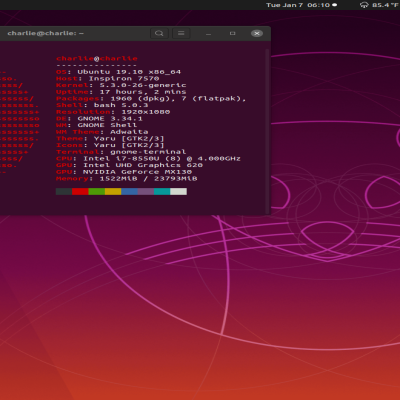Open the clock Tue Jan 7 06:10

click(x=298, y=5)
